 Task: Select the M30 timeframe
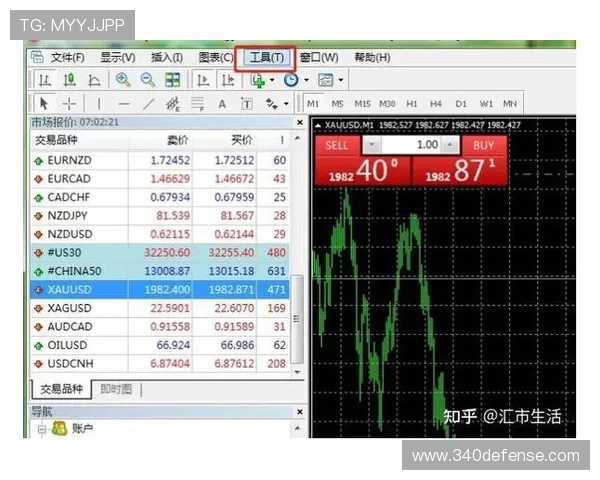pos(387,104)
